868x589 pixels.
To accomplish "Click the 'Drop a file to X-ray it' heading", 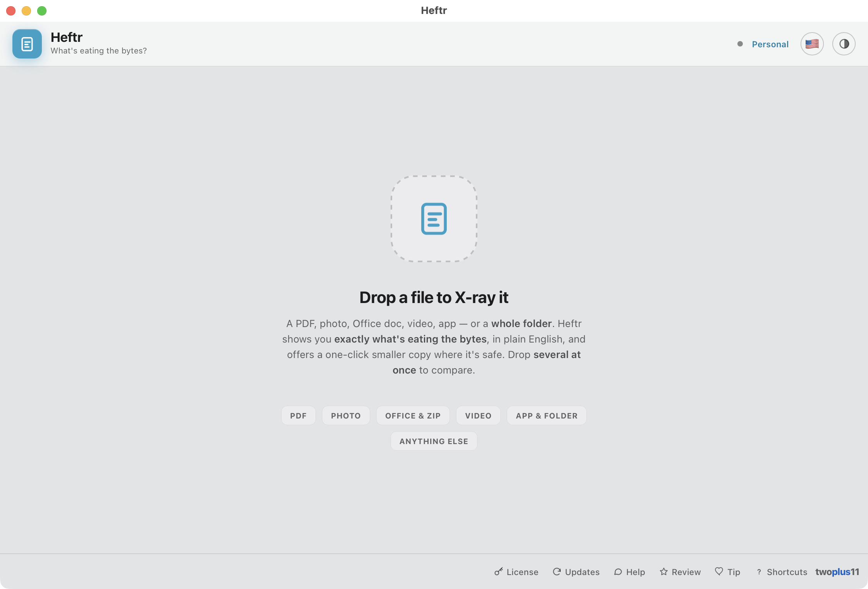I will coord(434,297).
